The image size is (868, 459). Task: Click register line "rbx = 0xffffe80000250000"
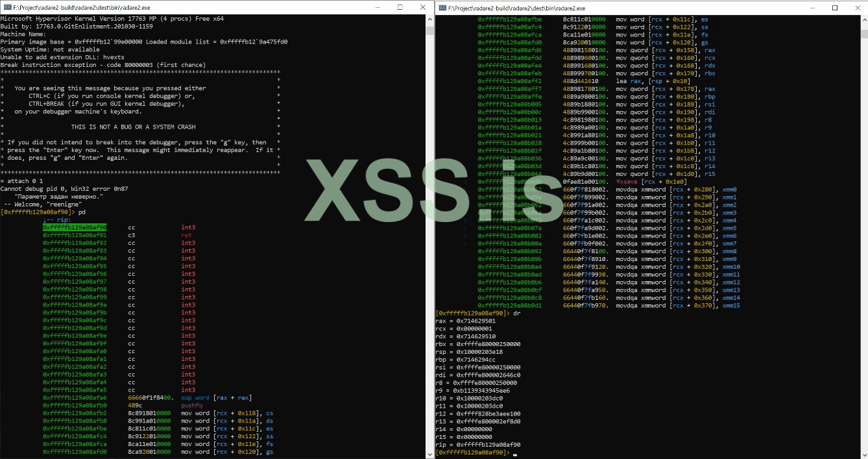[478, 344]
